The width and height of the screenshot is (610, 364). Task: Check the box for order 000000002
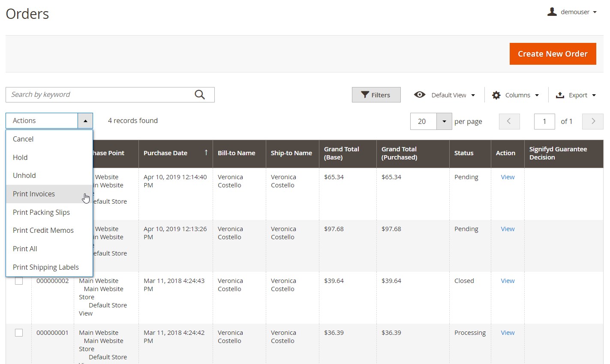[x=19, y=281]
